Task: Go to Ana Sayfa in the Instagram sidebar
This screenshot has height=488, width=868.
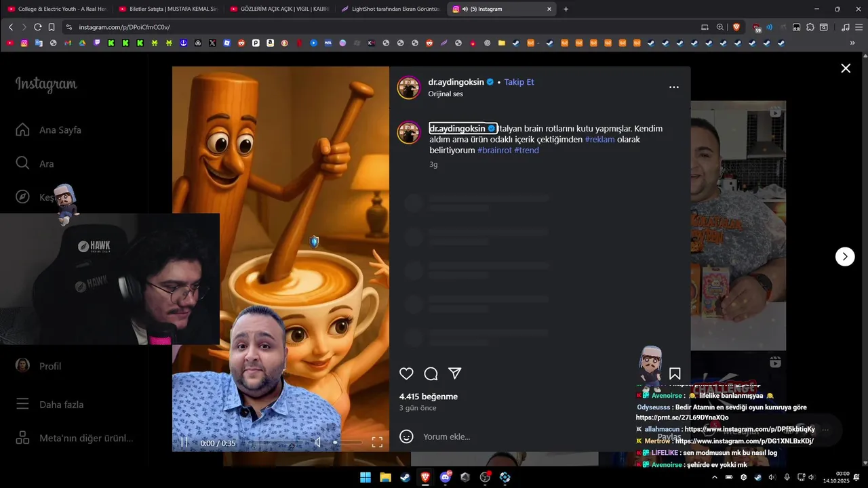Action: [x=49, y=130]
